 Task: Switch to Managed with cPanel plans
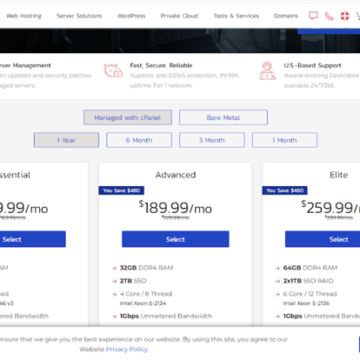128,117
